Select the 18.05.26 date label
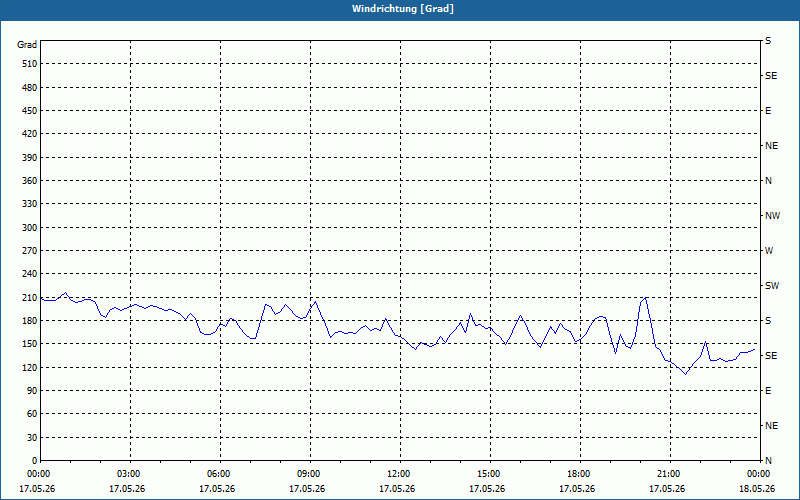This screenshot has height=500, width=800. [x=757, y=489]
